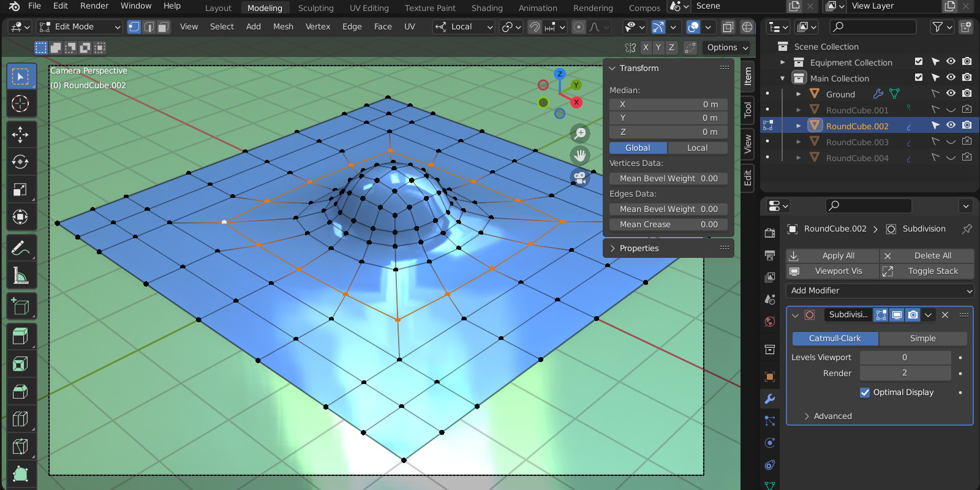Exclude Equipment Collection from view layer checkbox

point(919,62)
